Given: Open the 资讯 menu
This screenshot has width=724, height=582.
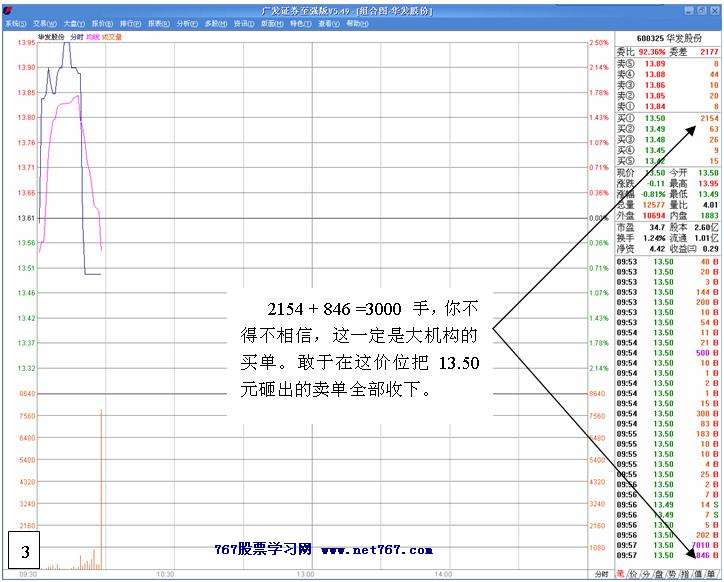Looking at the screenshot, I should click(243, 22).
